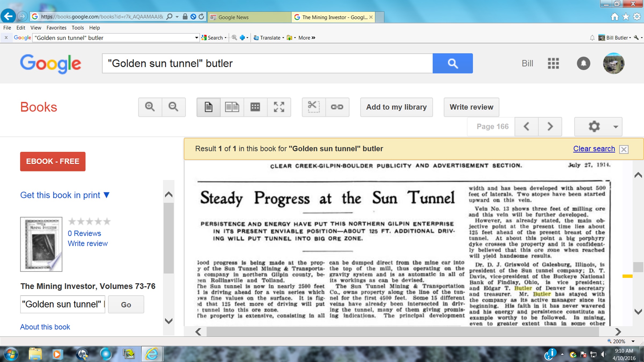The width and height of the screenshot is (644, 362).
Task: Select the thumbnail grid view icon
Action: (x=255, y=107)
